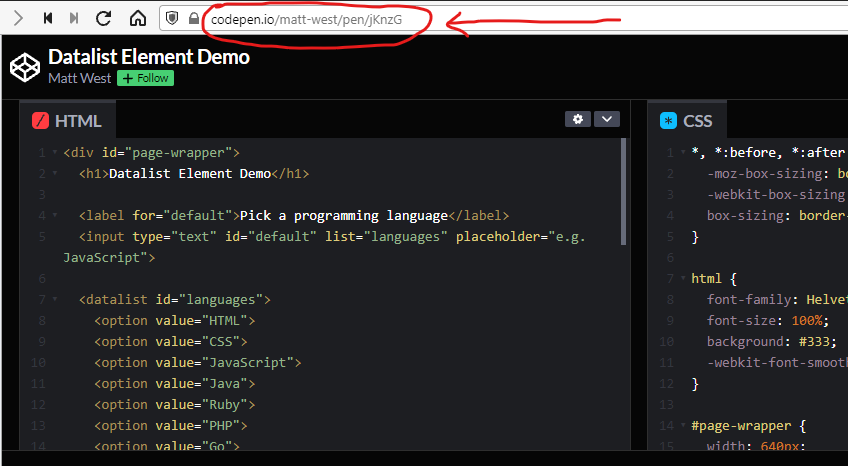Click the label for="default" code line

coord(294,216)
